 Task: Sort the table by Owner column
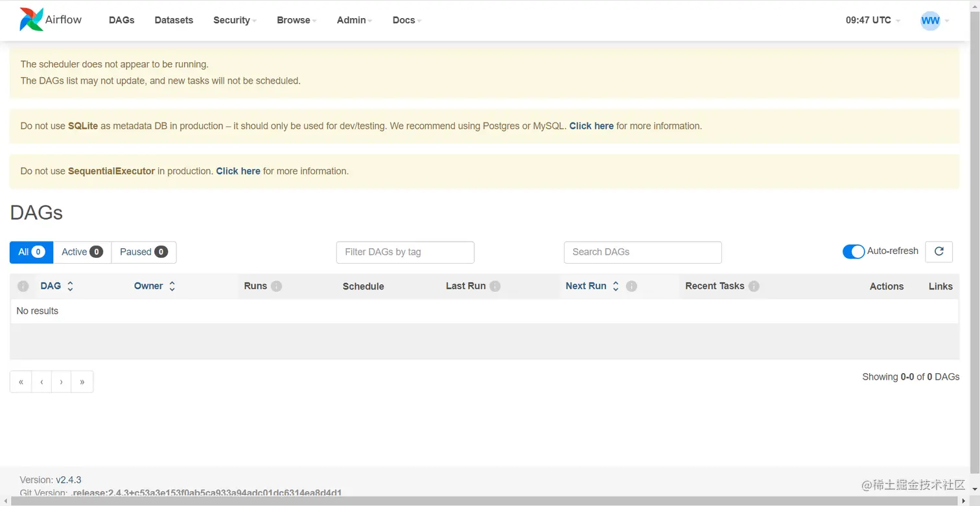[x=154, y=286]
